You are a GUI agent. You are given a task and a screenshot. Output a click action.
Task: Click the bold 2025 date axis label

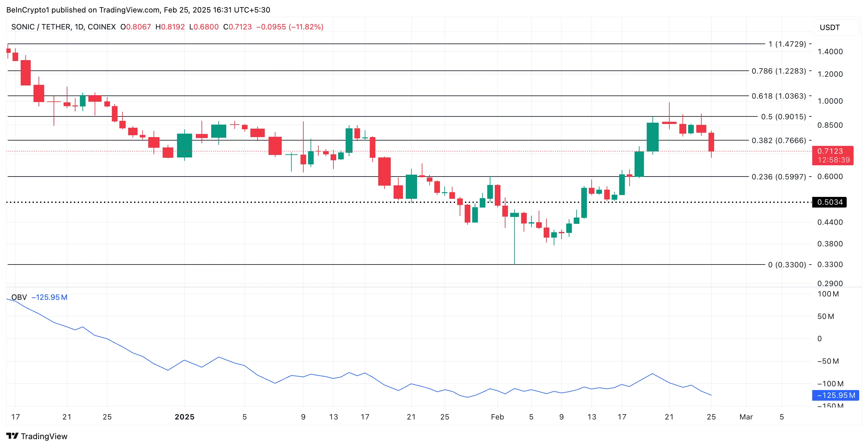[184, 417]
